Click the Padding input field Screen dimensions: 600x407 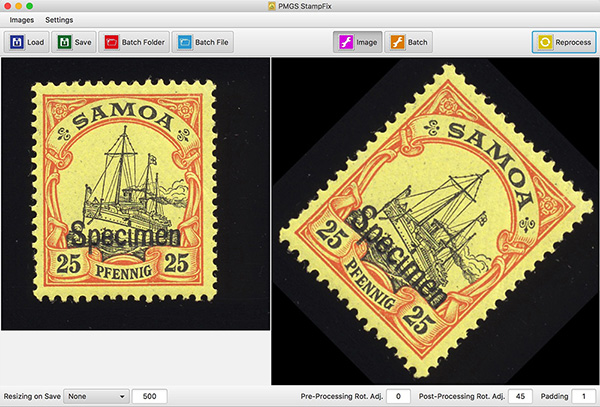click(x=584, y=396)
